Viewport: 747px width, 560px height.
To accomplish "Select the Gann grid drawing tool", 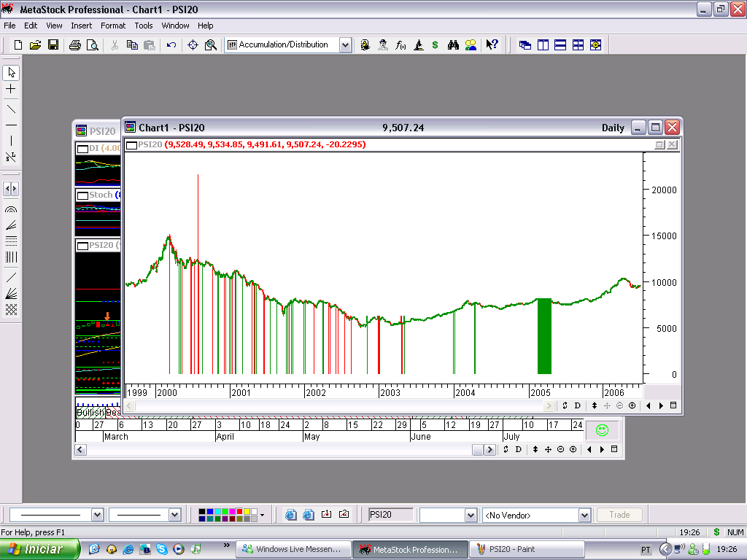I will pyautogui.click(x=11, y=309).
